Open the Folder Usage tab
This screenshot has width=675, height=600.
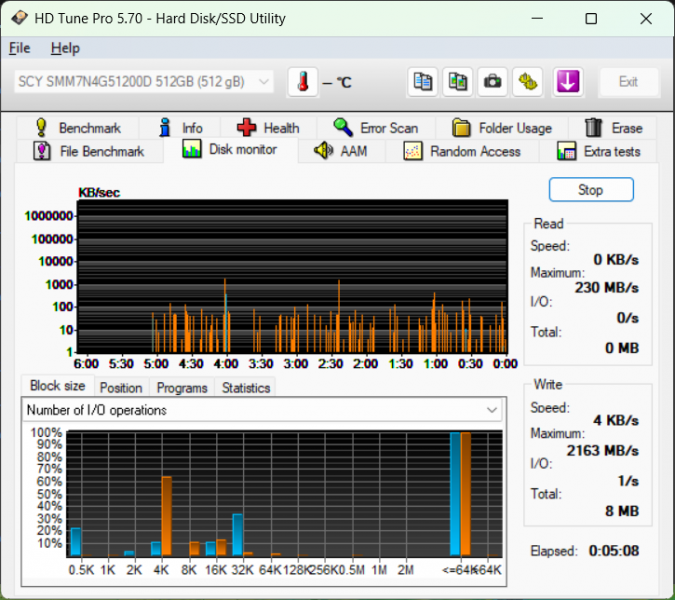pyautogui.click(x=502, y=128)
